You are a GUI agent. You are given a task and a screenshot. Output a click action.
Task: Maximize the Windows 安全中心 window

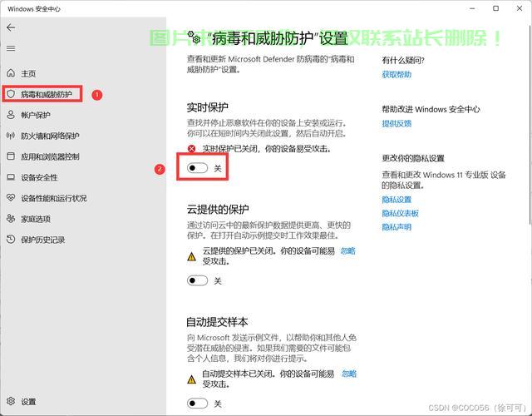click(x=495, y=8)
